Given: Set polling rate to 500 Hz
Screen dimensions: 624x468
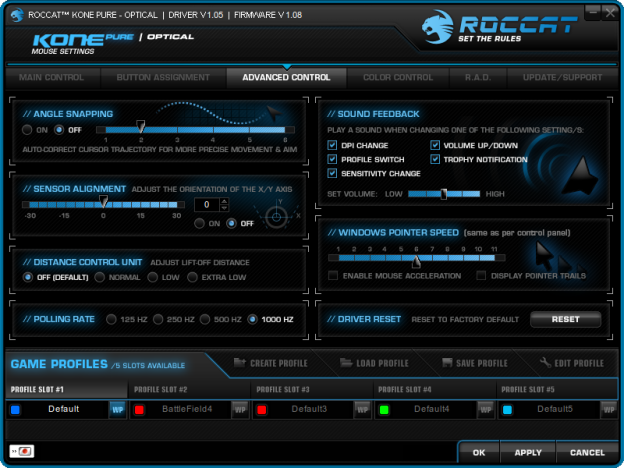Looking at the screenshot, I should 205,319.
